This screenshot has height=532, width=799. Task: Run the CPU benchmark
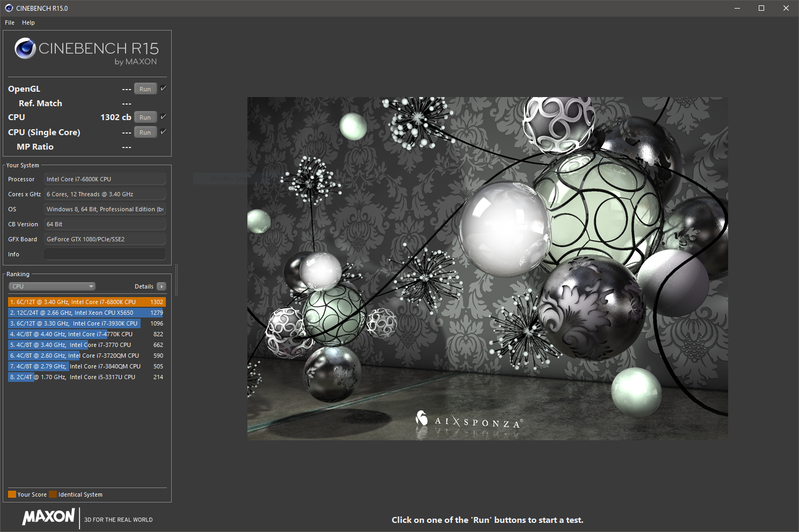pos(145,117)
